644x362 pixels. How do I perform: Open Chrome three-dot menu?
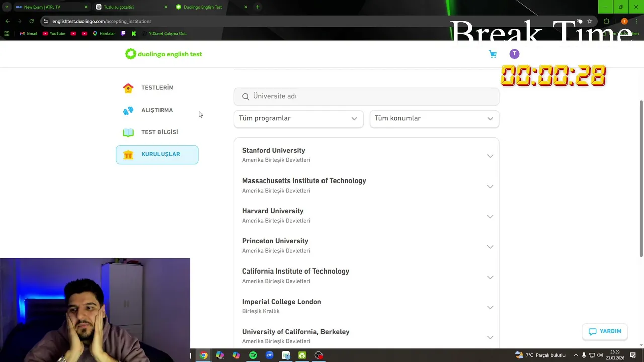click(637, 21)
